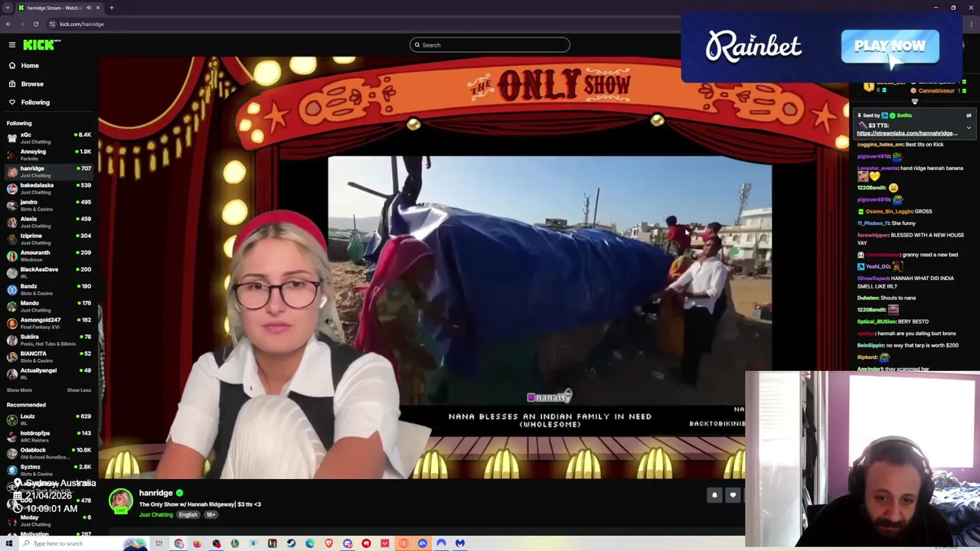
Task: Open the browser tab search dropdown
Action: click(8, 8)
